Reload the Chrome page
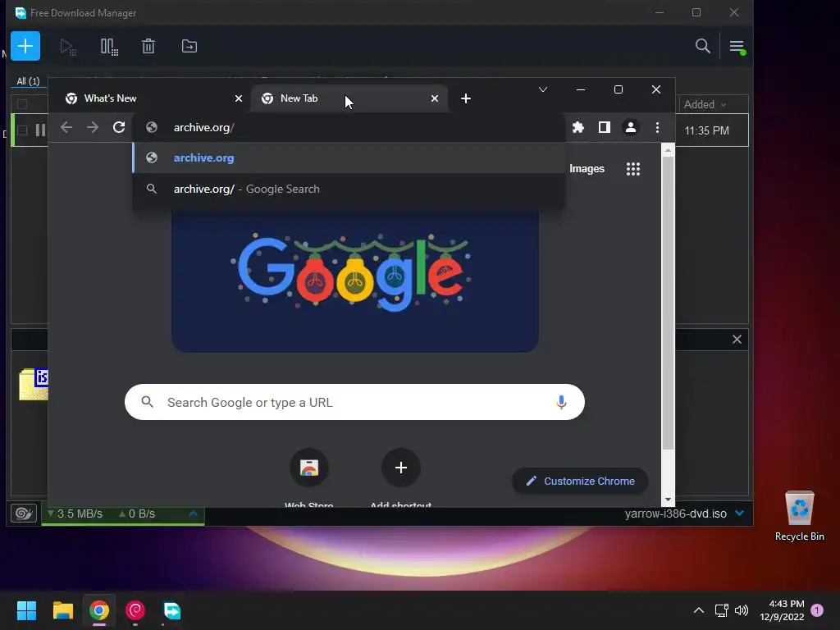The height and width of the screenshot is (630, 840). tap(119, 127)
